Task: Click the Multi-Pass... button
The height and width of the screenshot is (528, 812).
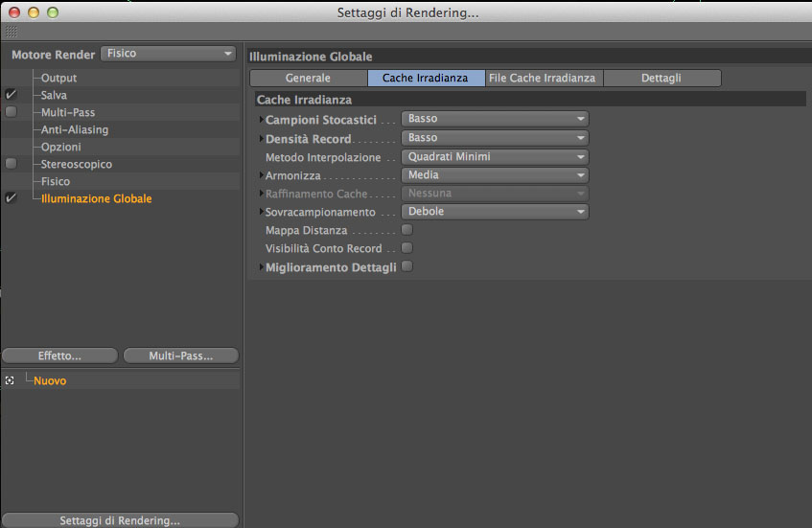Action: 181,356
